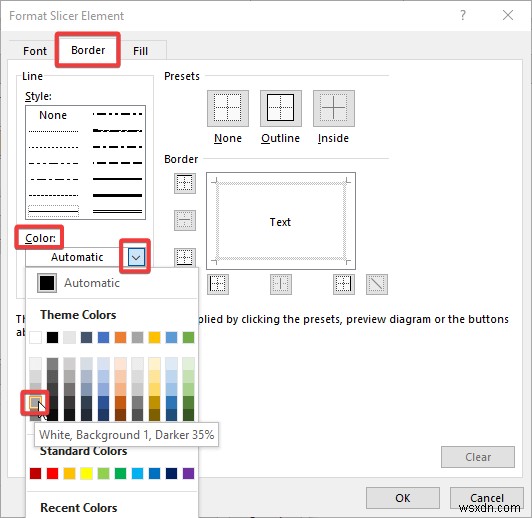Select the thin solid line style
The image size is (532, 518).
53,211
